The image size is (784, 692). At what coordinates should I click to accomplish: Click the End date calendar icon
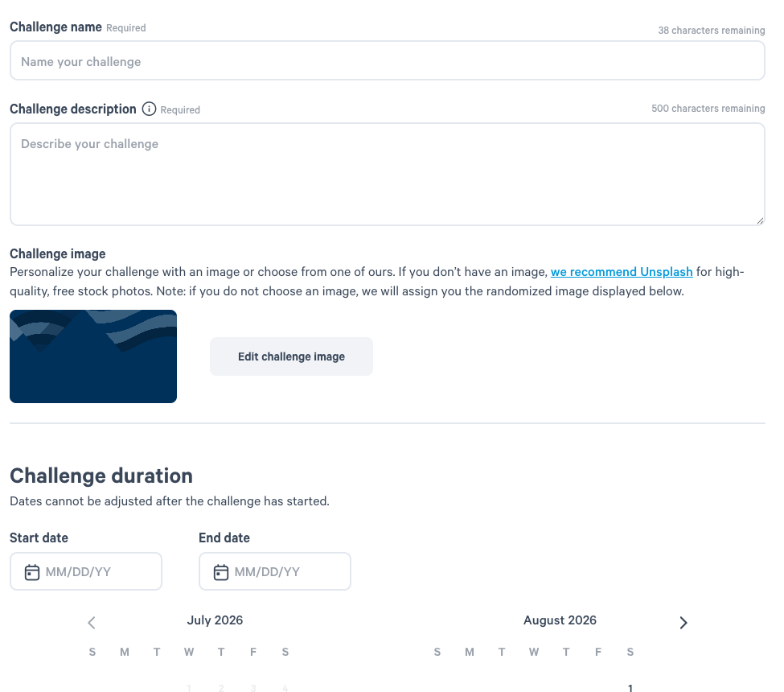point(221,572)
